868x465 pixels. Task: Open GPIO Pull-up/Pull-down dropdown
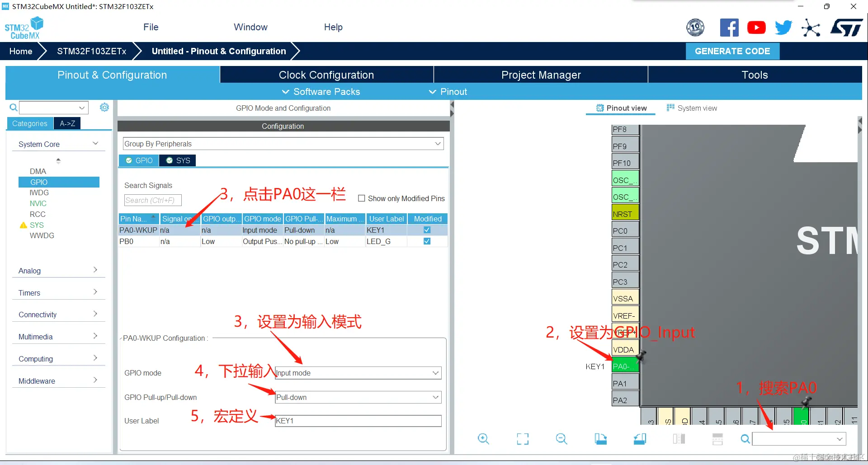click(x=358, y=397)
